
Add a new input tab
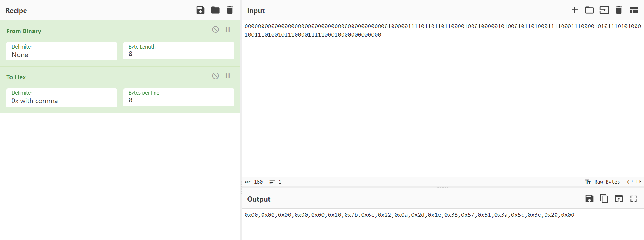(574, 10)
